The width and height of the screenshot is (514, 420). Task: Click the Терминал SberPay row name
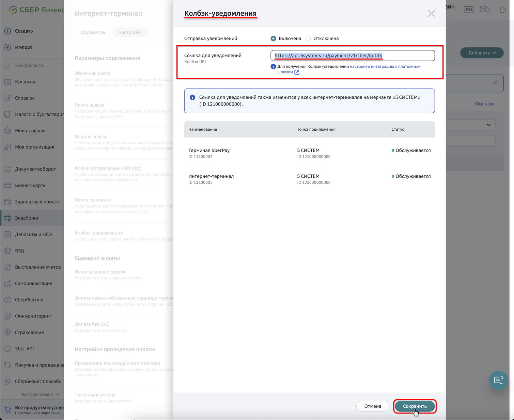(x=209, y=150)
